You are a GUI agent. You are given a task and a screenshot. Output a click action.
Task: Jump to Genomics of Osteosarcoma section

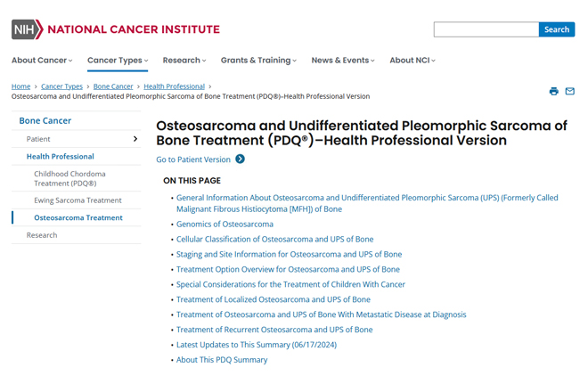(225, 224)
